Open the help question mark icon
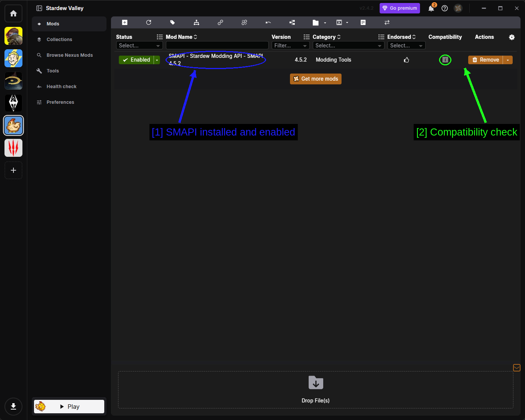Image resolution: width=525 pixels, height=420 pixels. [445, 8]
